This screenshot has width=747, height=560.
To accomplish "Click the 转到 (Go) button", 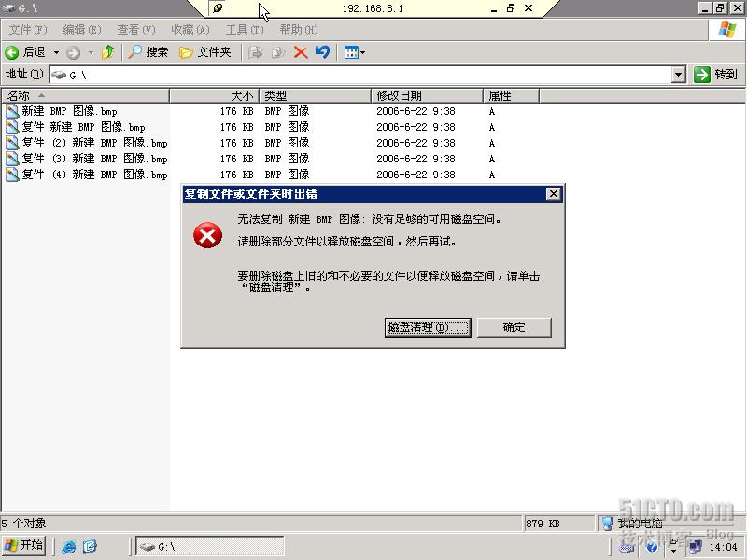I will (x=716, y=75).
